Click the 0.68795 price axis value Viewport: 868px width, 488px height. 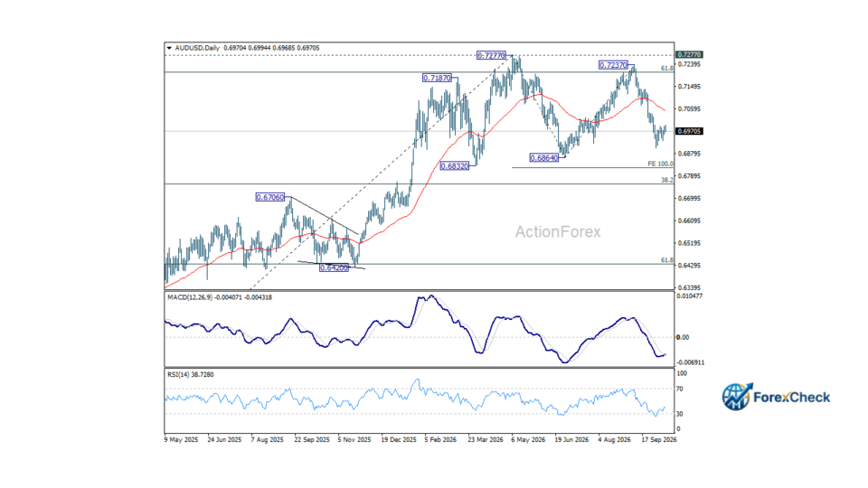pos(689,154)
